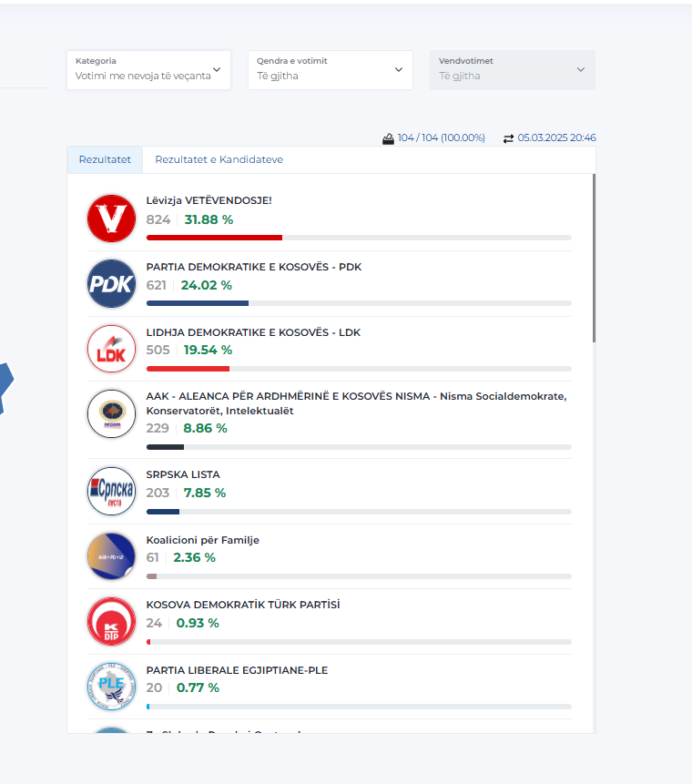Click the chevron in the Kategoria dropdown
The width and height of the screenshot is (692, 784).
[217, 69]
